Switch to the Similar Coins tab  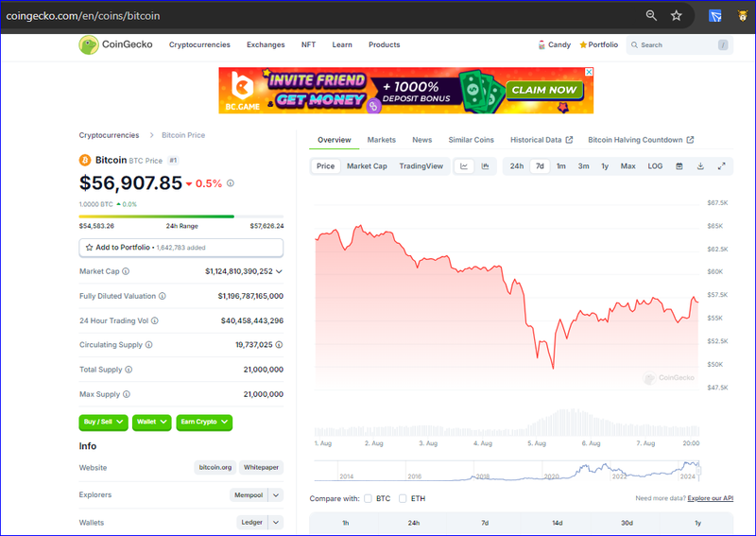pyautogui.click(x=471, y=140)
